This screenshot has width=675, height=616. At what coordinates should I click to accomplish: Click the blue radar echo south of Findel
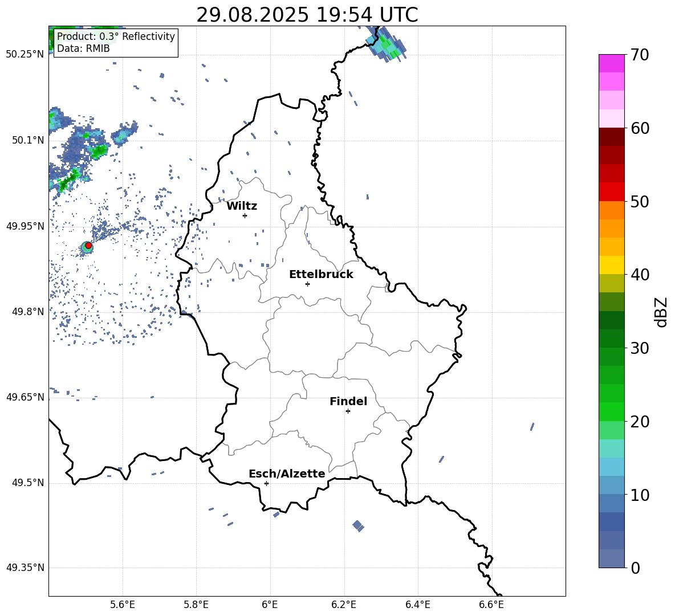pos(358,525)
